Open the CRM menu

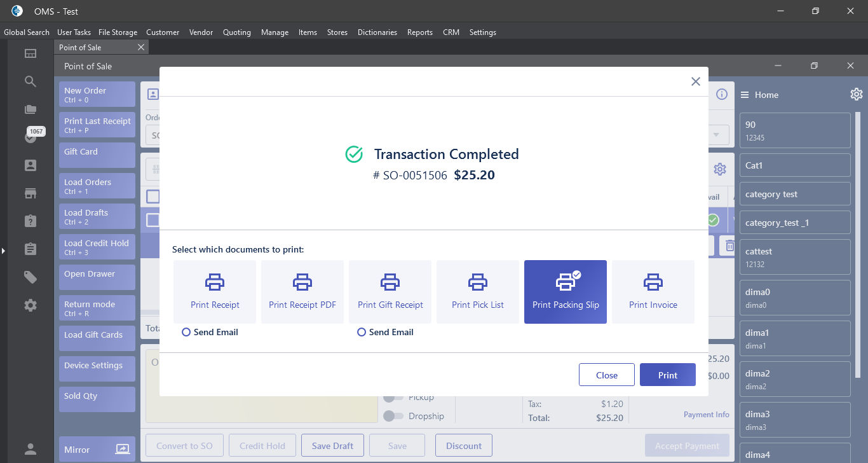451,32
